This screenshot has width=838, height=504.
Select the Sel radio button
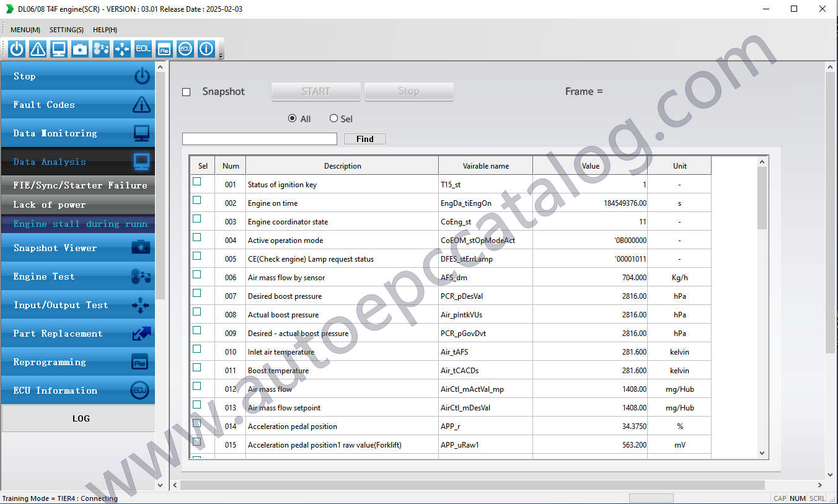click(x=334, y=118)
